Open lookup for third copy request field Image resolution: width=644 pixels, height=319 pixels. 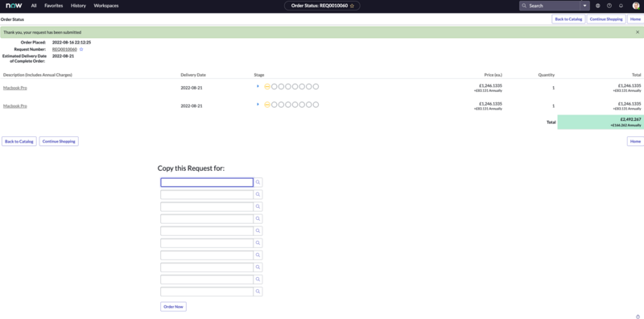pos(258,207)
